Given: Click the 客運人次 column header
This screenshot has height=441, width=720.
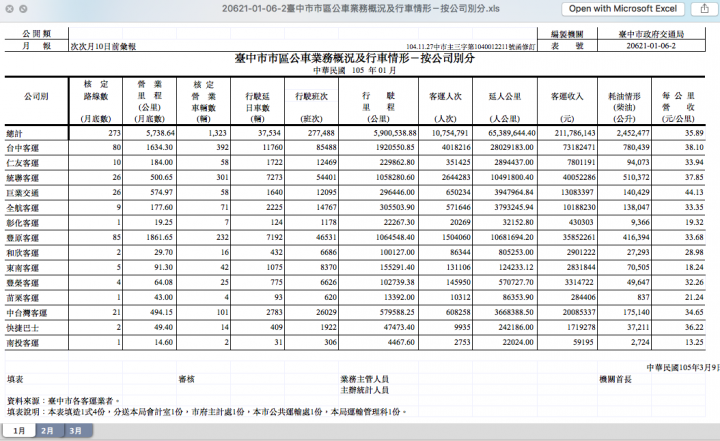Looking at the screenshot, I should tap(445, 96).
